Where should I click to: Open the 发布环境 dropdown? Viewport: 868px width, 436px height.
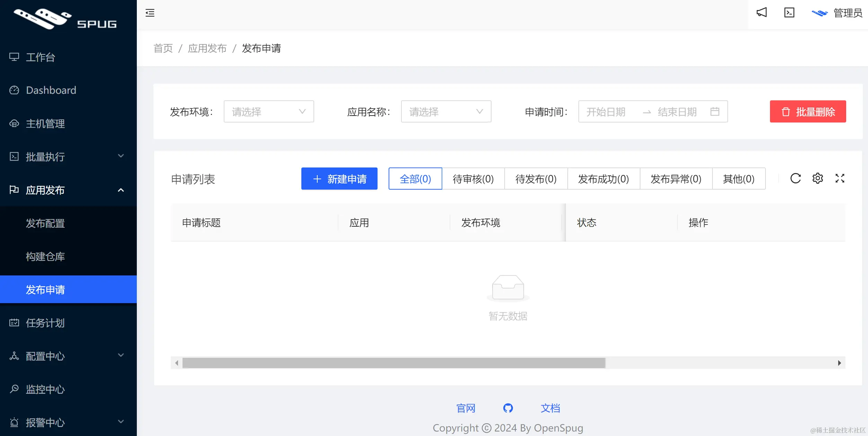coord(268,112)
